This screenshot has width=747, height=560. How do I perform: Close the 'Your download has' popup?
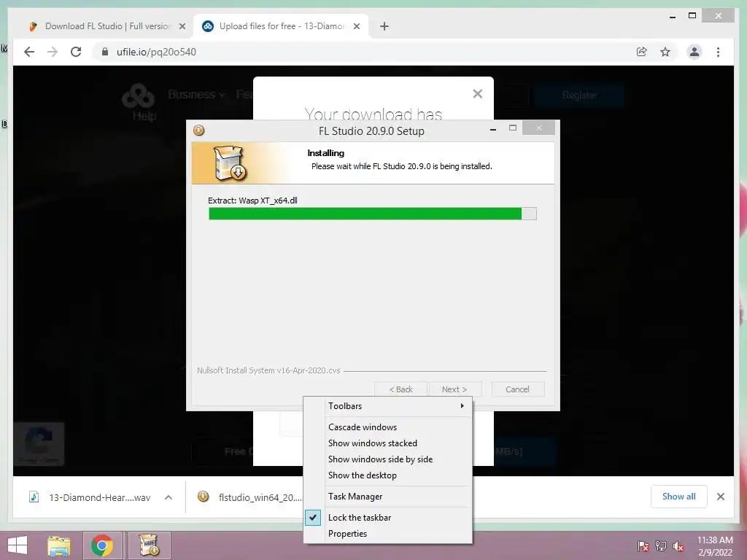point(477,94)
